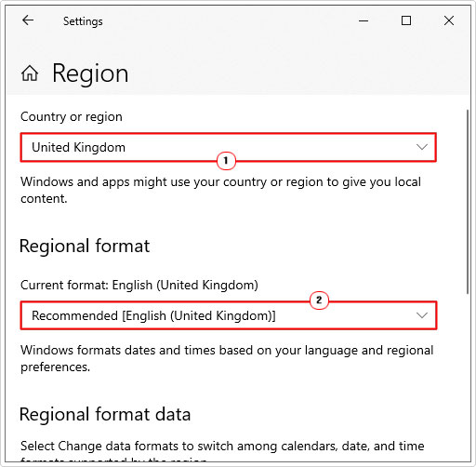
Task: Maximize the Settings window
Action: [x=406, y=20]
